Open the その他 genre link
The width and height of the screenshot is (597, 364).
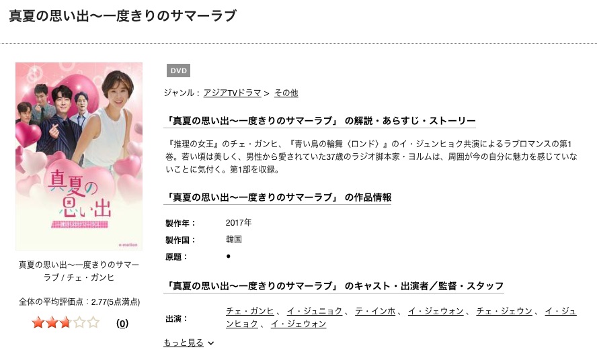286,93
